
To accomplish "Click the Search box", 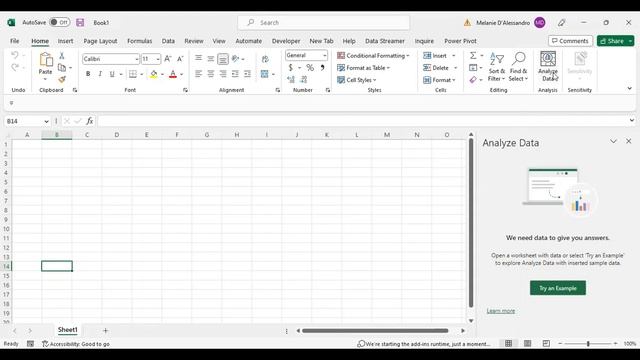I will pyautogui.click(x=324, y=22).
